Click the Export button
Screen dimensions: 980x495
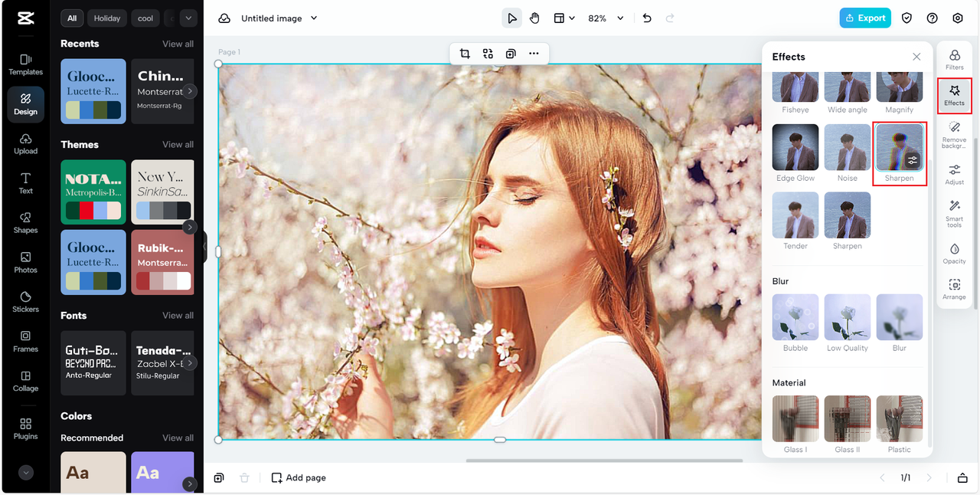pos(865,18)
